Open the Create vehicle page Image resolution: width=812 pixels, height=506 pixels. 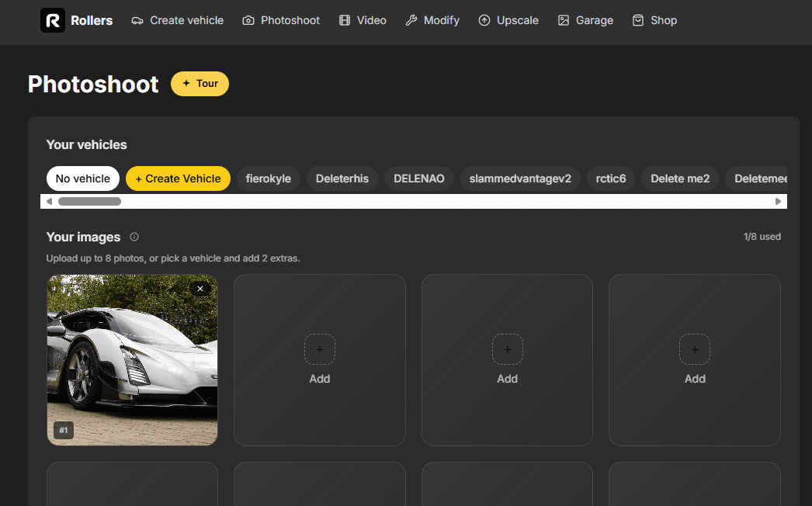click(178, 20)
